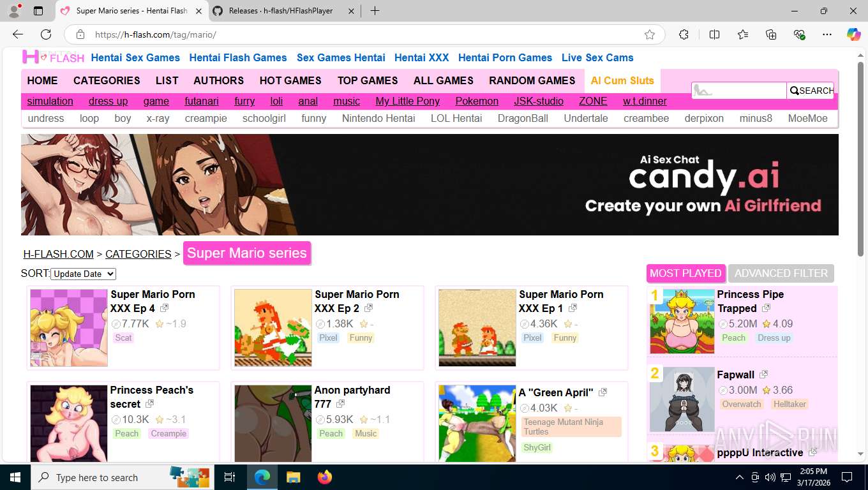Open Settings and more ellipsis
The width and height of the screenshot is (868, 490).
827,34
